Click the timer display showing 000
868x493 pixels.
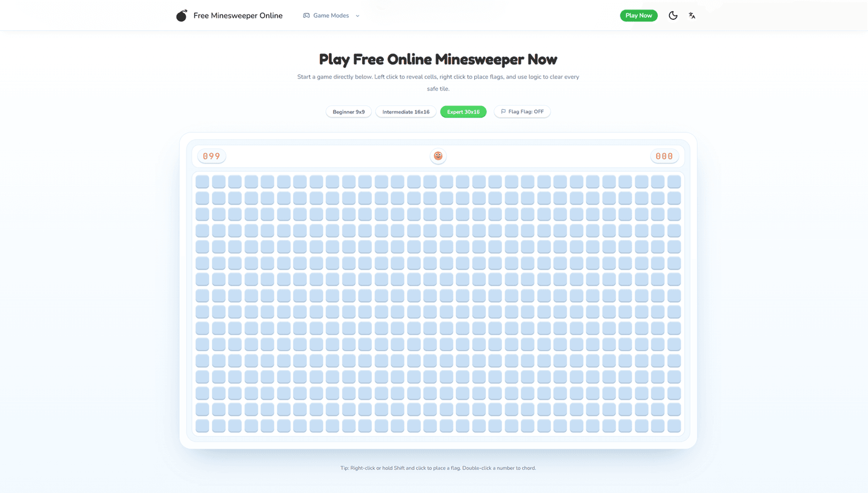(664, 156)
